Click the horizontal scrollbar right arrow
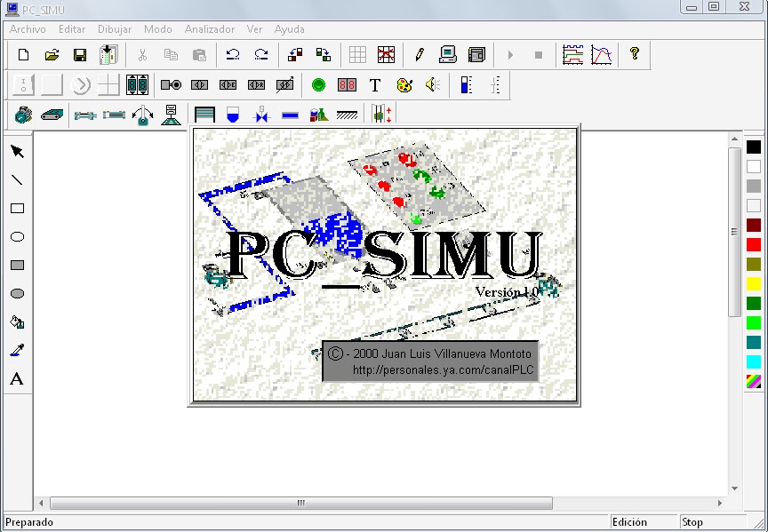This screenshot has height=532, width=768. (x=719, y=503)
